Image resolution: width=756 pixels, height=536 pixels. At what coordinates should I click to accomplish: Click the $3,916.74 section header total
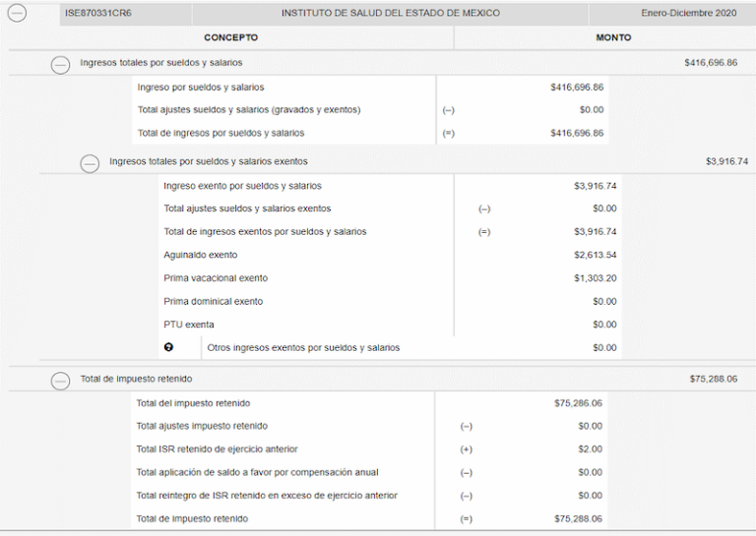727,161
